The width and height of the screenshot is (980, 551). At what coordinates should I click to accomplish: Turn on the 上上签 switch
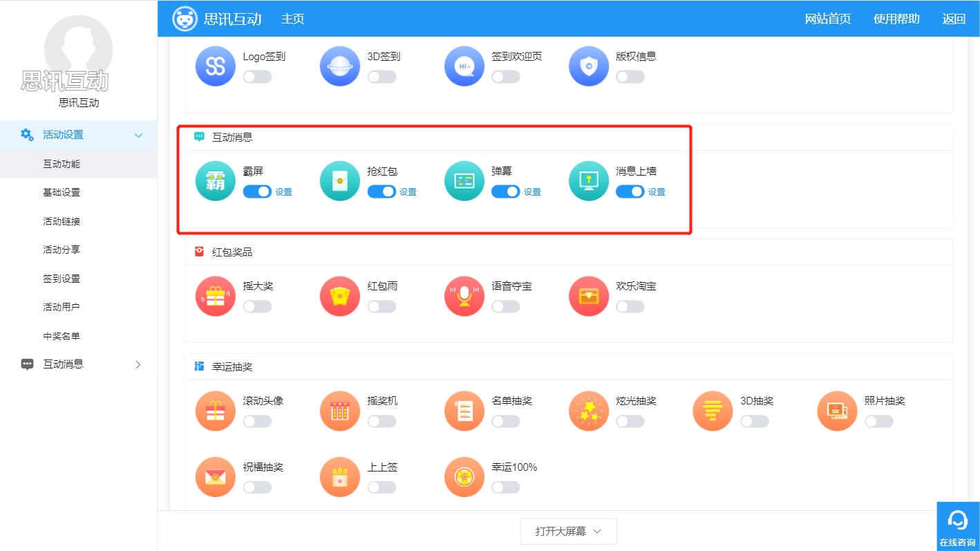point(381,487)
